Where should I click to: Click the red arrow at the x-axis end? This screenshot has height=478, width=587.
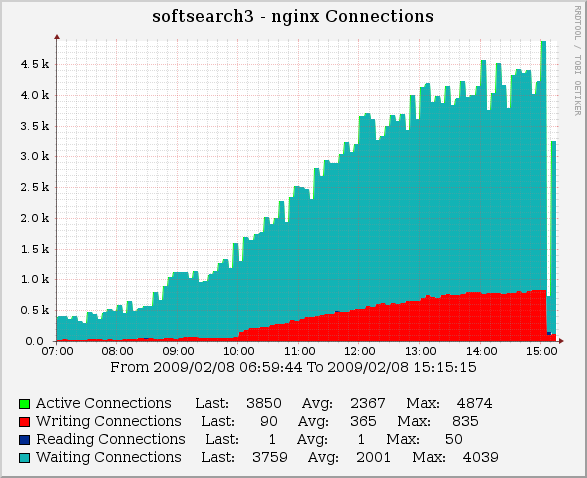pyautogui.click(x=561, y=341)
